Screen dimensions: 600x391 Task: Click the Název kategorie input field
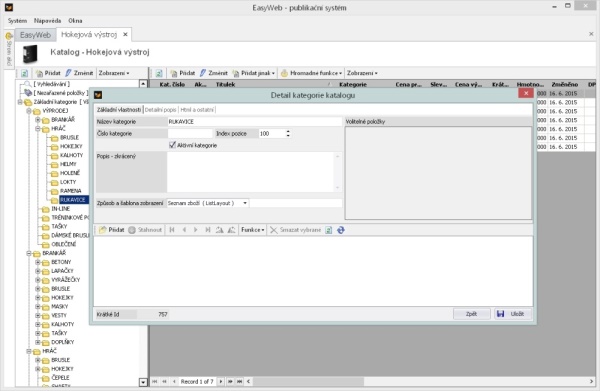(x=254, y=122)
